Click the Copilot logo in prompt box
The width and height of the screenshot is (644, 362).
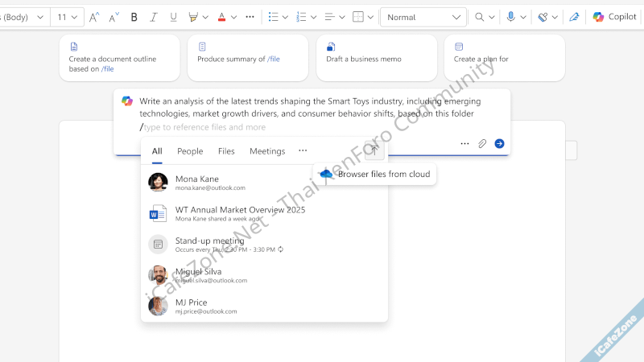click(127, 101)
